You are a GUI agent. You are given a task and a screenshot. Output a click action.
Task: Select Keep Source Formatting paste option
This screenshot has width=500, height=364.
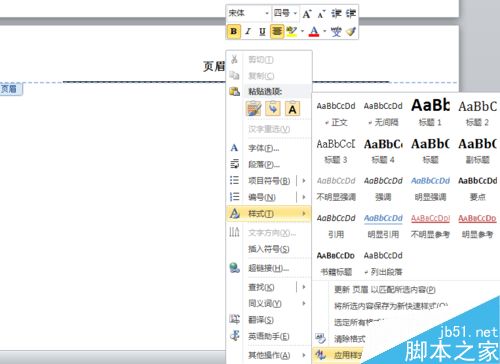(254, 109)
